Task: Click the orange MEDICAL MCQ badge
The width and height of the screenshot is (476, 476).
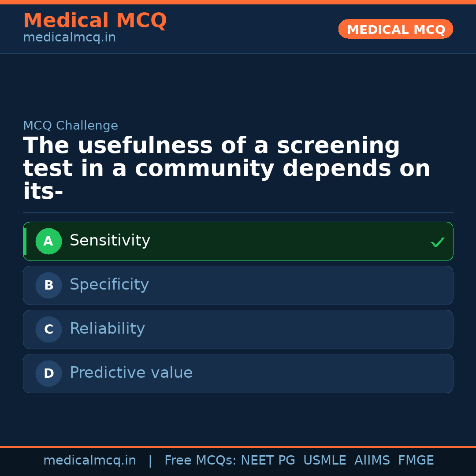Action: 395,30
